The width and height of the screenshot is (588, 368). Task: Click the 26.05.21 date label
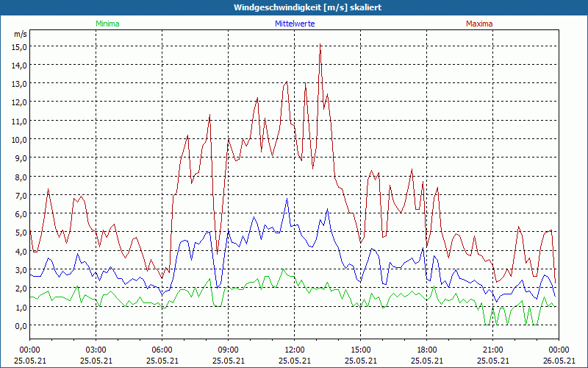559,361
